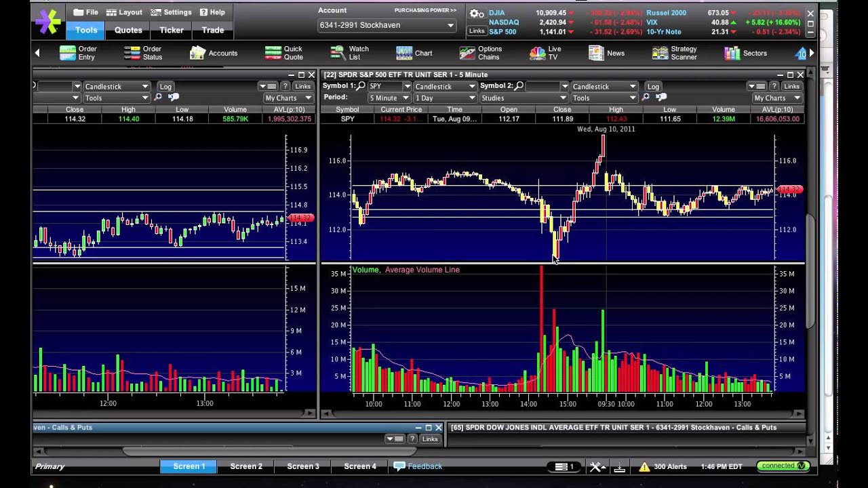Open the Accounts tool
This screenshot has width=868, height=488.
(x=214, y=53)
